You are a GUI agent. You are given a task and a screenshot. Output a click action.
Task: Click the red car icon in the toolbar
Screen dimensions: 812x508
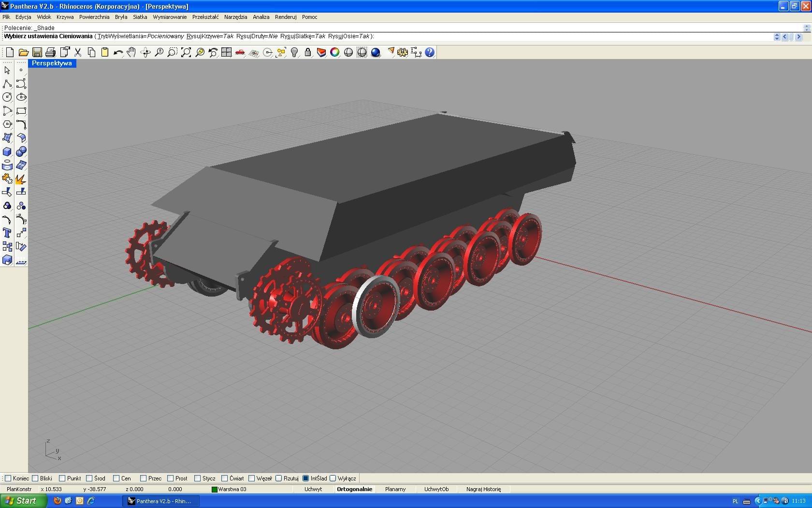click(x=240, y=52)
